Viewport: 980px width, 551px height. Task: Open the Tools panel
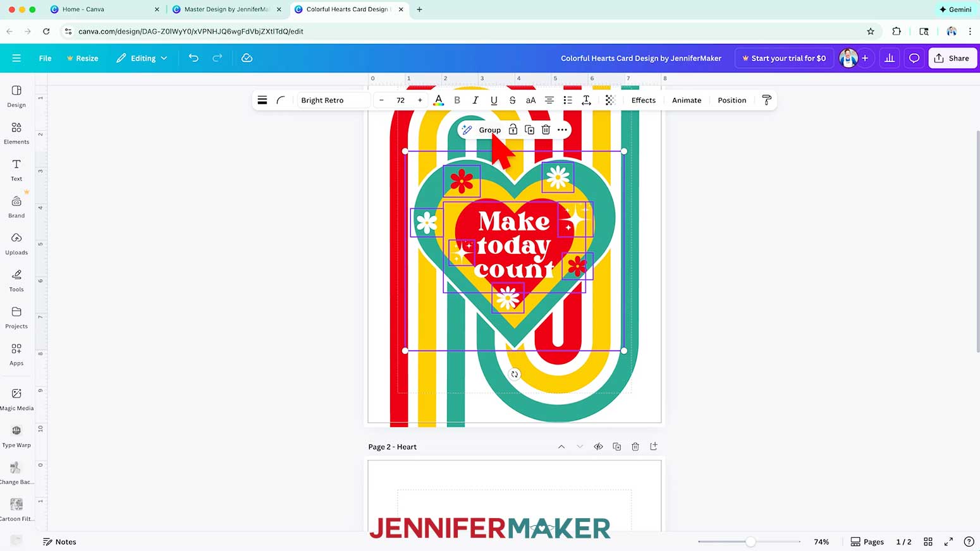click(16, 281)
